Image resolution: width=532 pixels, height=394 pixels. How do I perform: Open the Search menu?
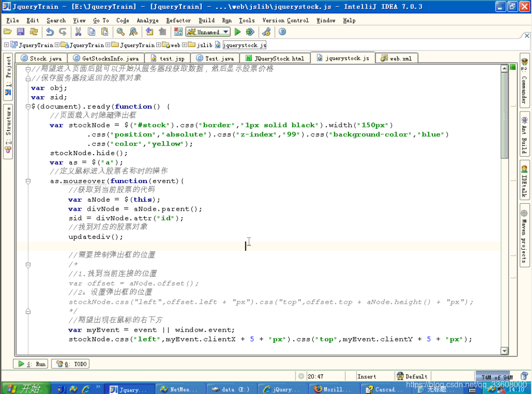coord(56,20)
